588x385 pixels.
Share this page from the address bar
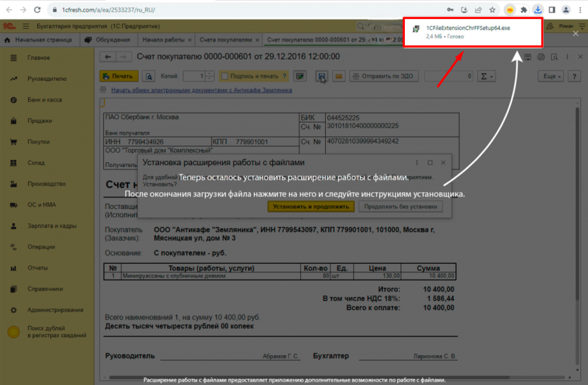478,10
